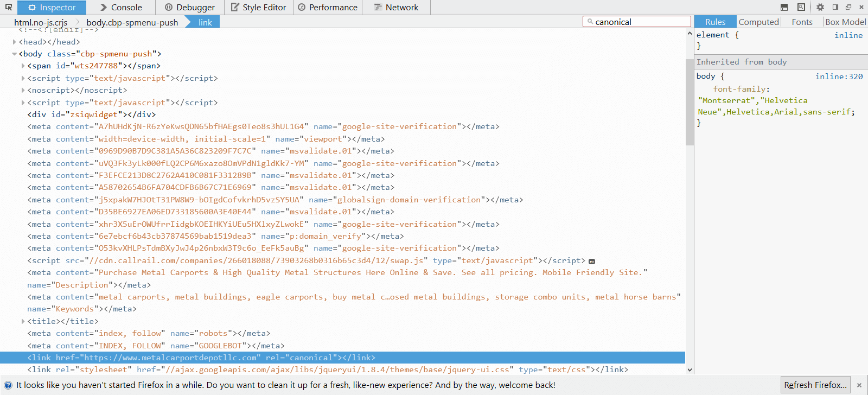This screenshot has height=395, width=868.
Task: Click the inline source label for element rule
Action: click(848, 35)
